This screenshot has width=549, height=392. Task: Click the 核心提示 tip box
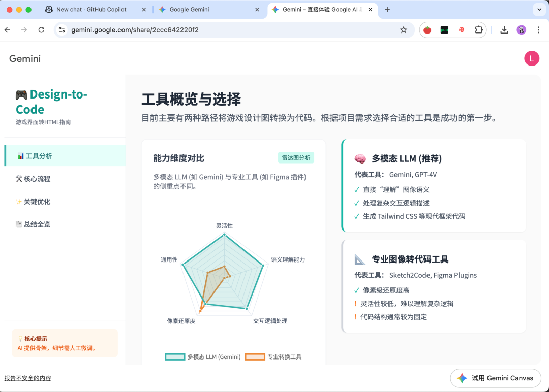point(65,343)
